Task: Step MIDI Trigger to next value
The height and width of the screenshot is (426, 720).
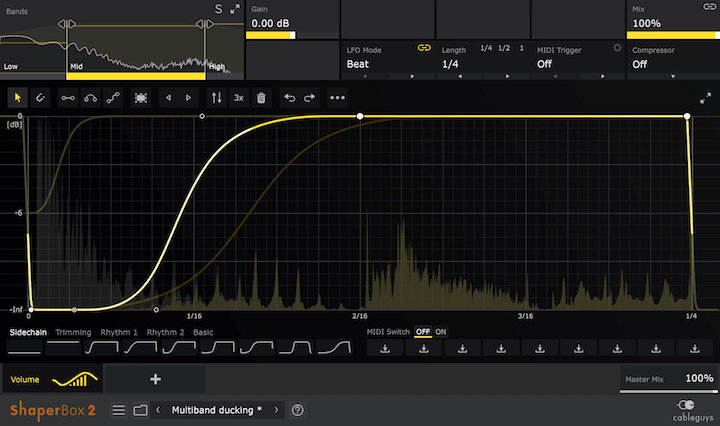Action: pos(602,76)
